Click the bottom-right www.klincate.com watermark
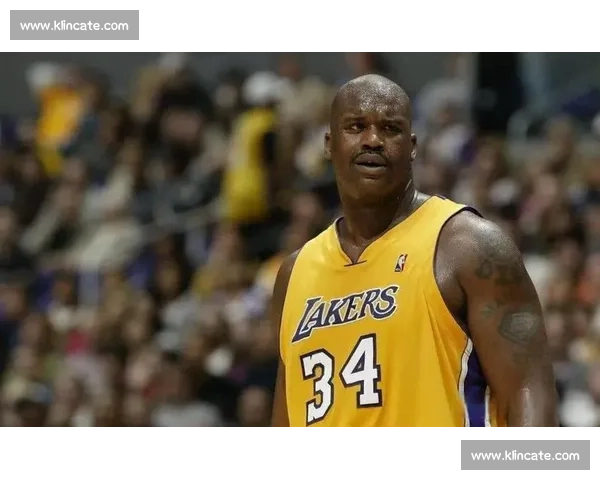 coord(524,456)
